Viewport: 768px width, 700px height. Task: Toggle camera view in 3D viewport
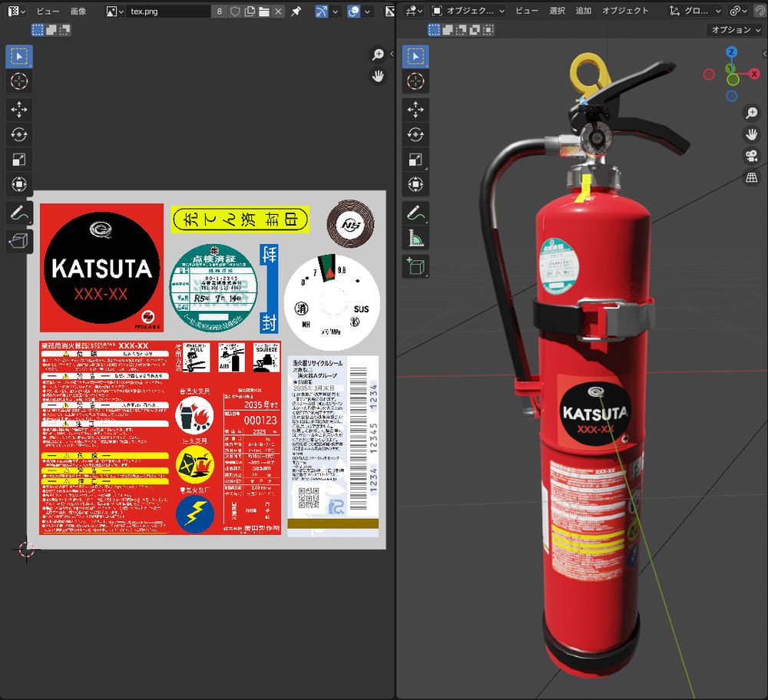tap(751, 156)
